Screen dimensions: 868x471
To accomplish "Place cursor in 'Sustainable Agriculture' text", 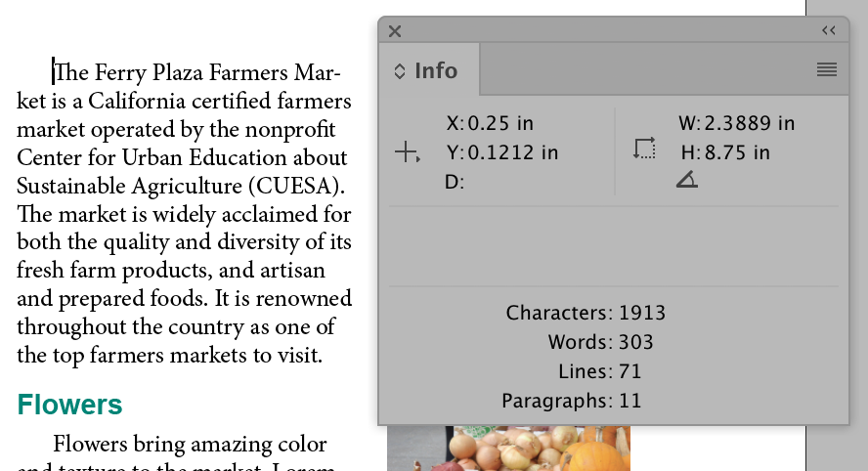I will pos(130,186).
